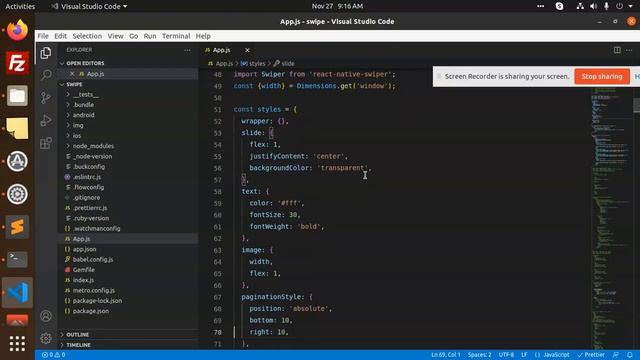Launch Firefox from the Ubuntu dock

17,30
